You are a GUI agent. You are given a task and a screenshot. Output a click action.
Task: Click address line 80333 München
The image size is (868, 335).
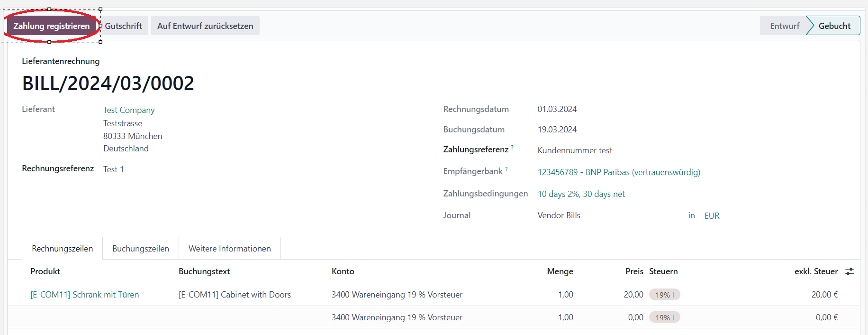coord(133,136)
